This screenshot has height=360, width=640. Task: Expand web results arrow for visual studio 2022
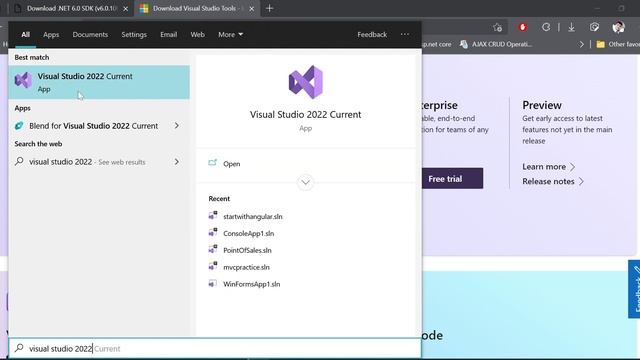click(x=177, y=162)
